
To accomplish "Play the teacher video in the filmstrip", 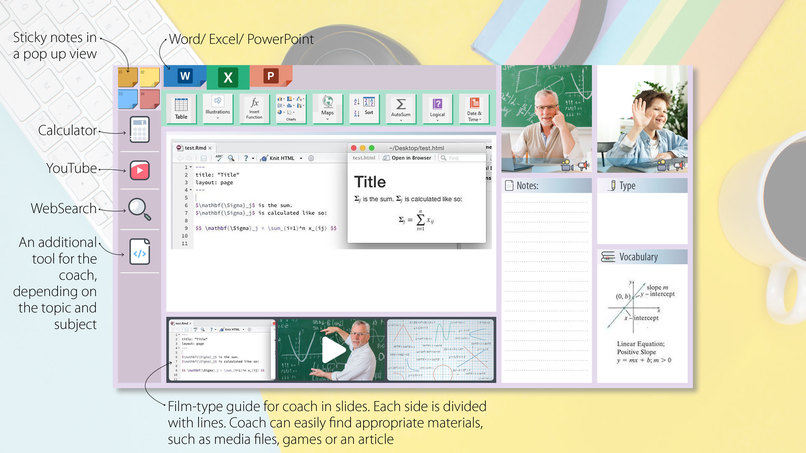I will pyautogui.click(x=332, y=350).
